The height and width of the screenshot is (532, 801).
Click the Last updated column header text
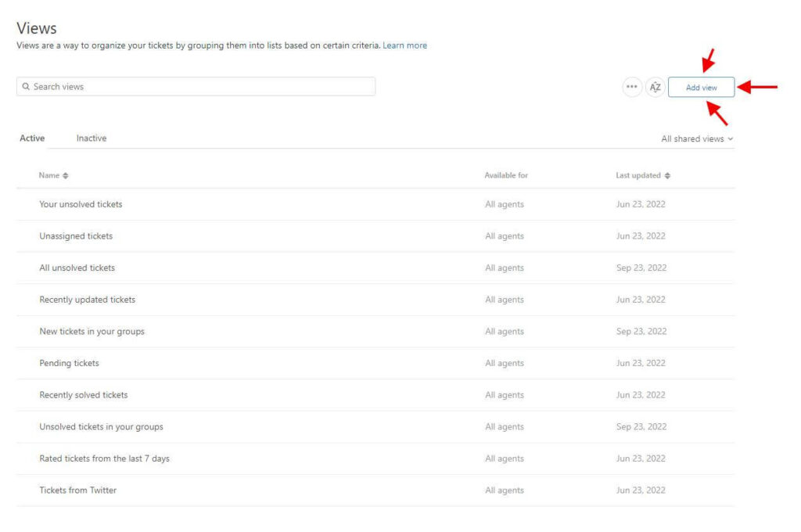click(638, 175)
